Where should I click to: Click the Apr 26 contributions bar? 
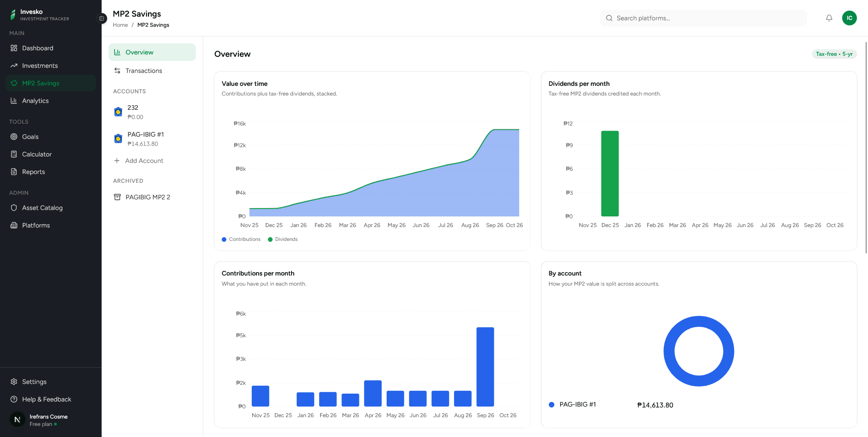373,394
